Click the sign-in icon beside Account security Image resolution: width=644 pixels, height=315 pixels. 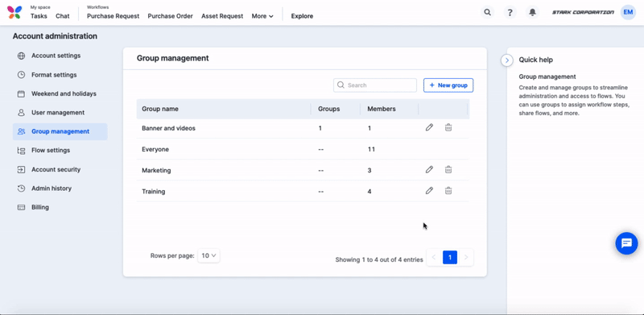pyautogui.click(x=22, y=169)
